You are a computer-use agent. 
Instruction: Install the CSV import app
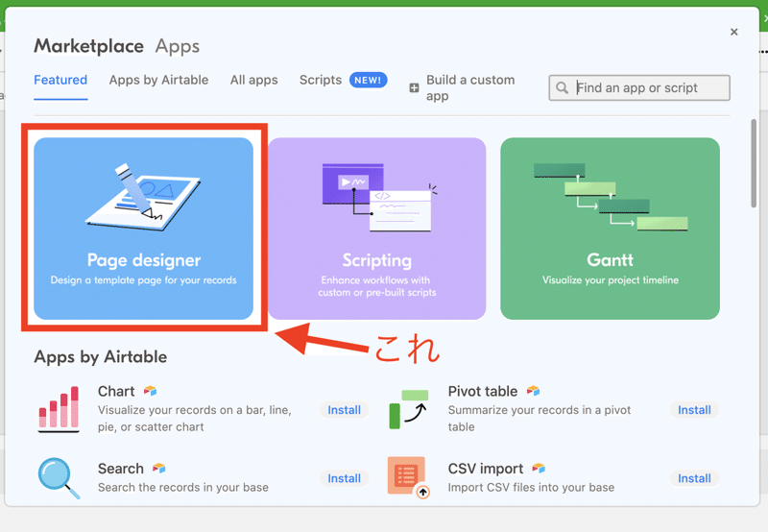pos(694,478)
